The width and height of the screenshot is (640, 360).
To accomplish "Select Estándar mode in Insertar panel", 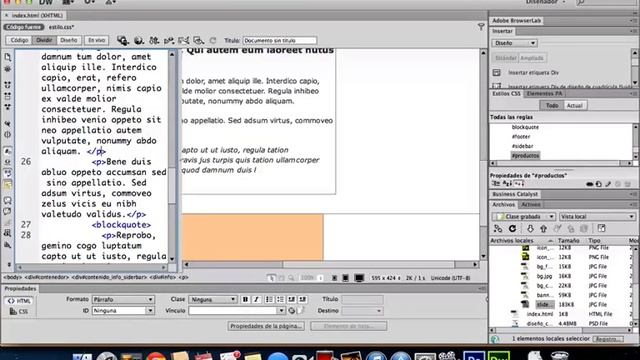I will pos(506,58).
